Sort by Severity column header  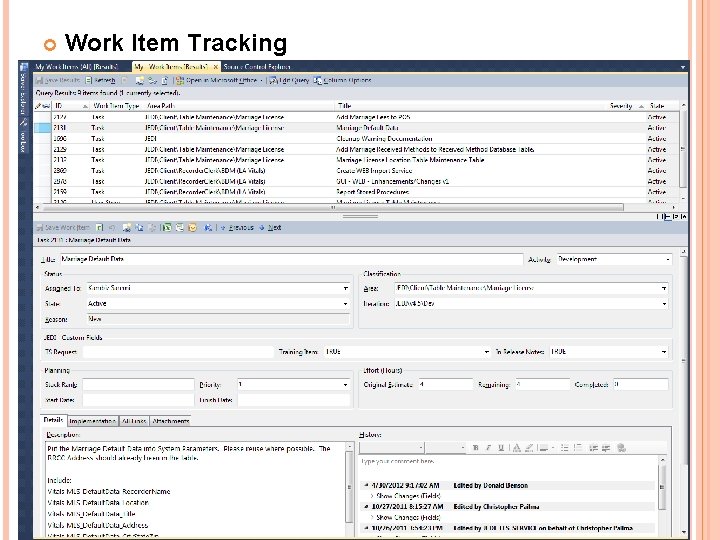point(626,106)
